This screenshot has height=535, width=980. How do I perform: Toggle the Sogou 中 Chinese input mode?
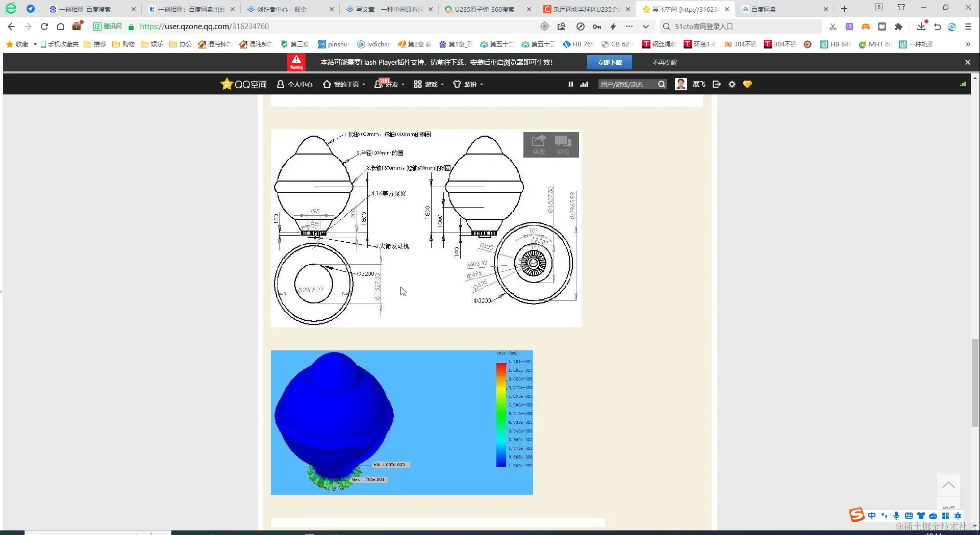pyautogui.click(x=872, y=516)
